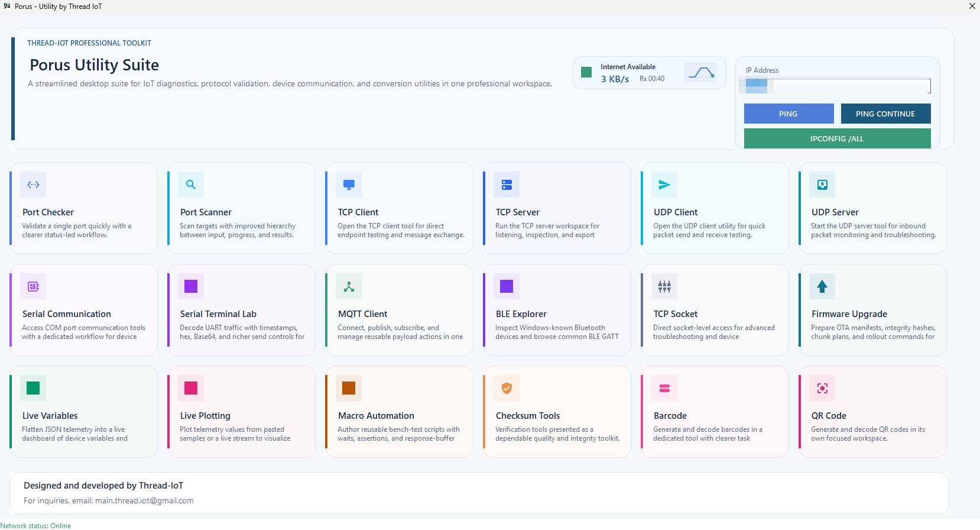Click the TCP Client card title

point(358,212)
